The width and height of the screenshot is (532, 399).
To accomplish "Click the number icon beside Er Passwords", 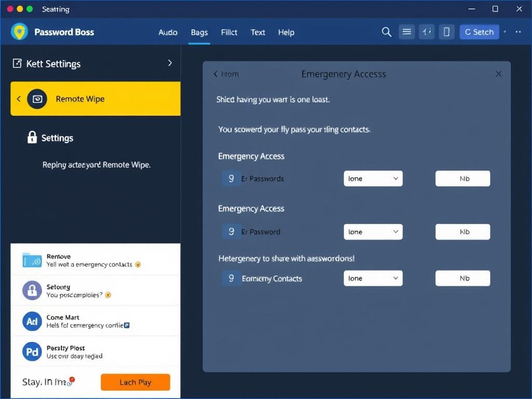I will coord(231,179).
